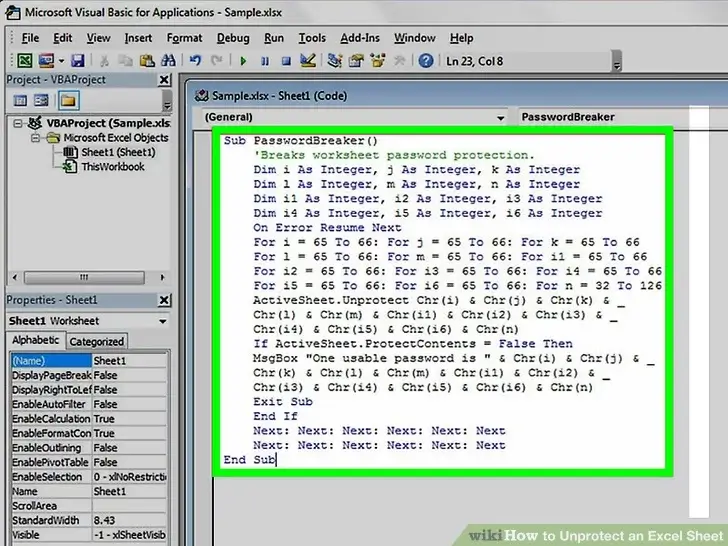Click the EnableOutlining property value
The height and width of the screenshot is (546, 728).
[129, 448]
